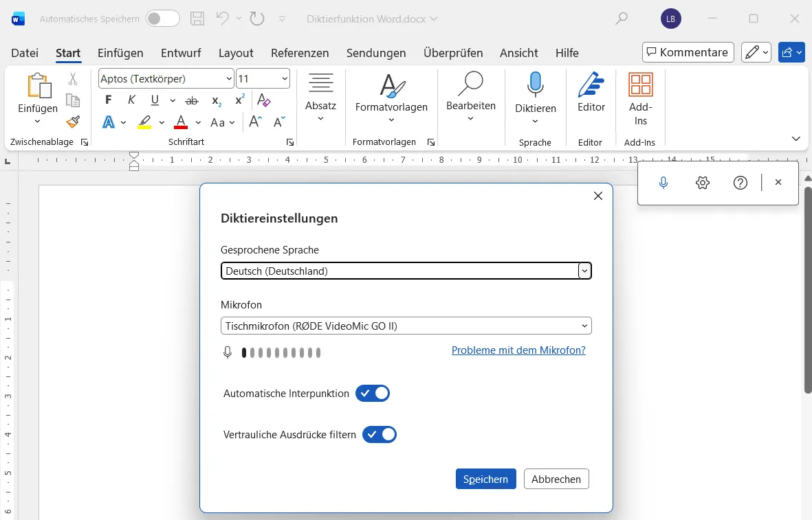
Task: Open the Aa change case dropdown
Action: click(x=222, y=123)
